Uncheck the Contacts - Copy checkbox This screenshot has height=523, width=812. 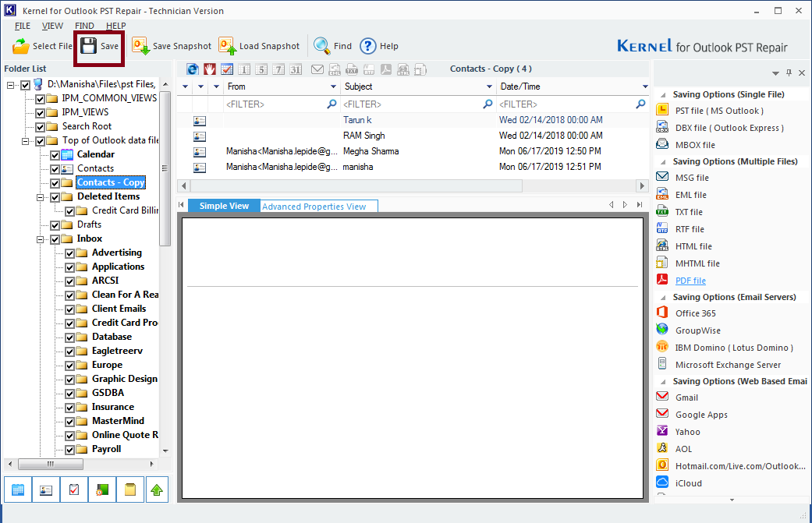55,182
